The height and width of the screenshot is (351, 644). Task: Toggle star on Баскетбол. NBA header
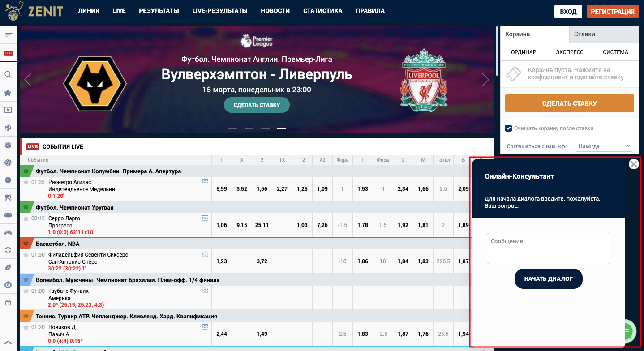pyautogui.click(x=26, y=244)
